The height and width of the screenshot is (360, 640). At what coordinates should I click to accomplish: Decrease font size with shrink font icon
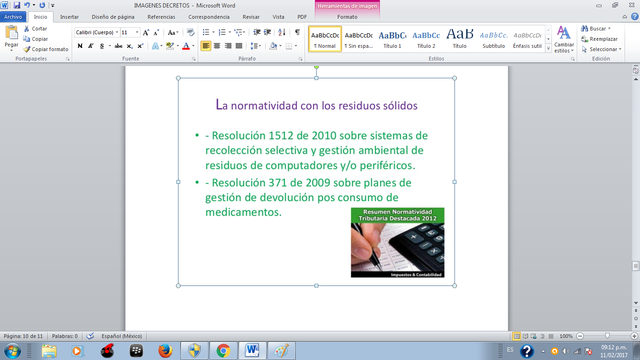pos(156,32)
